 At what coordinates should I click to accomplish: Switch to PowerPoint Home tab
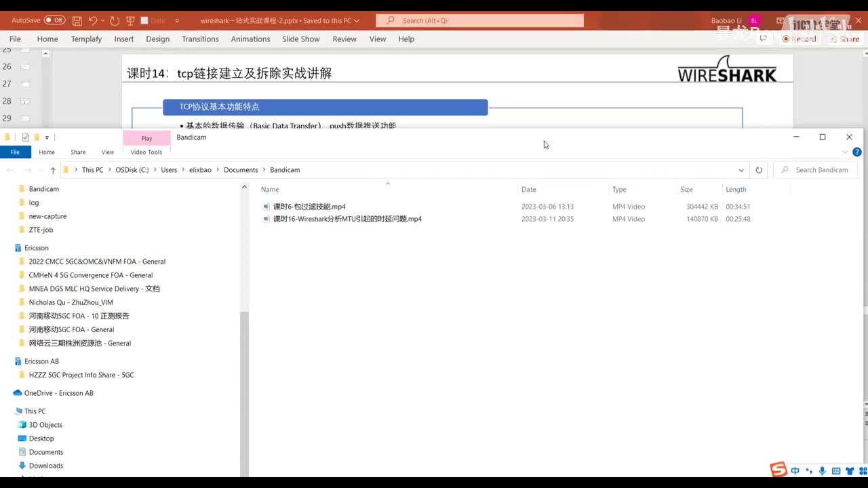(47, 39)
